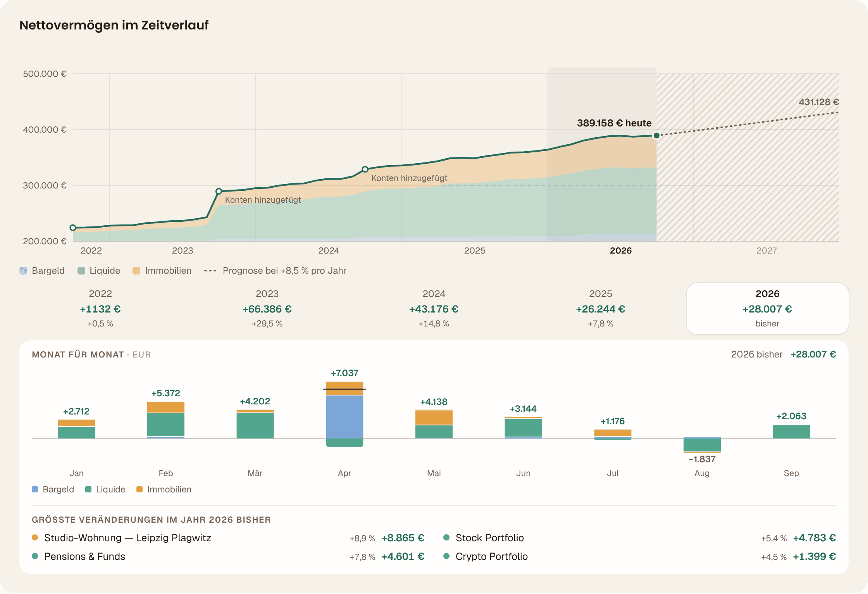
Task: Select the 2025 yearly summary card
Action: (x=601, y=309)
